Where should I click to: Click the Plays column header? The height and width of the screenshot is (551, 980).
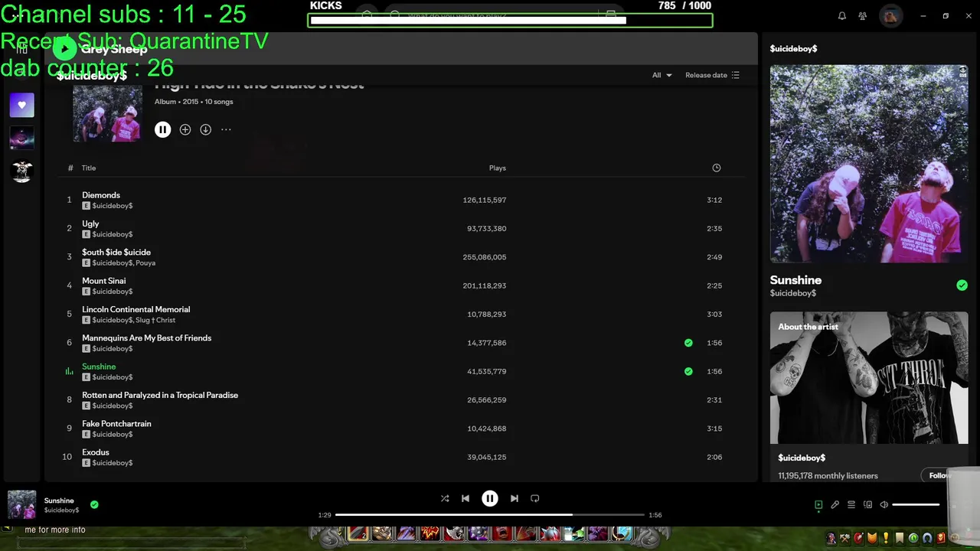(x=498, y=168)
